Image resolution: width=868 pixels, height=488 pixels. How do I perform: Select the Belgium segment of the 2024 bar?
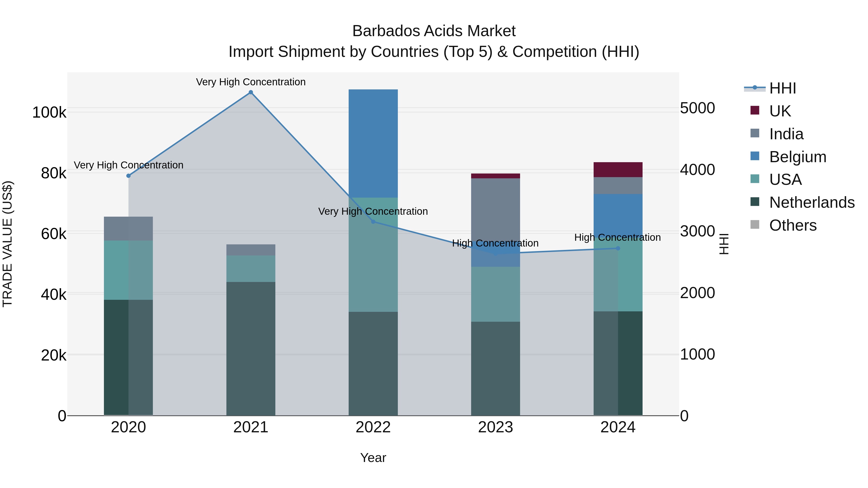618,216
